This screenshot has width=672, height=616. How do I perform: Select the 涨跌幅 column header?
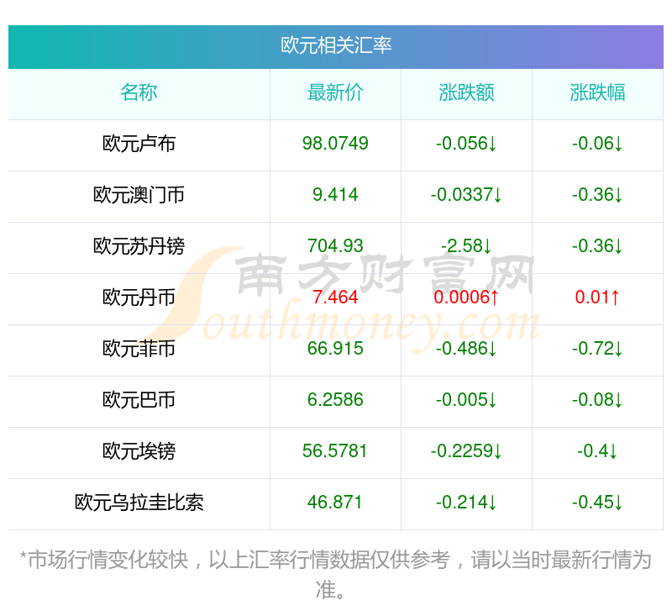pyautogui.click(x=597, y=92)
